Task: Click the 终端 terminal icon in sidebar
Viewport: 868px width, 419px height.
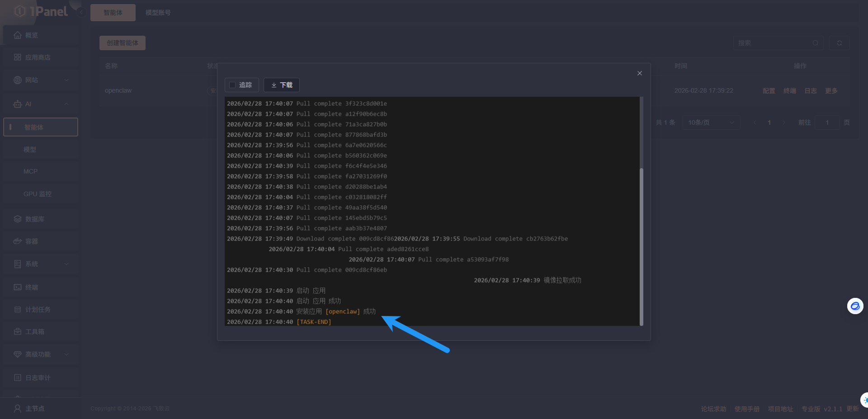Action: 18,287
